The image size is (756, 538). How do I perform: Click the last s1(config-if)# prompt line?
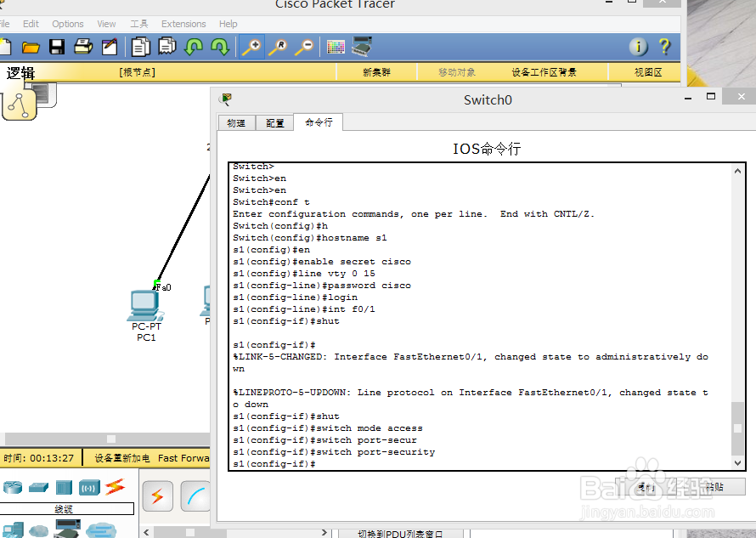point(274,464)
